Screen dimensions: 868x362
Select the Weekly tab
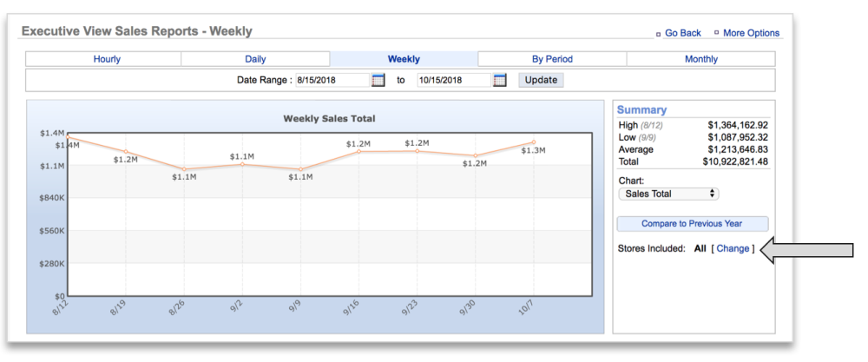tap(404, 59)
